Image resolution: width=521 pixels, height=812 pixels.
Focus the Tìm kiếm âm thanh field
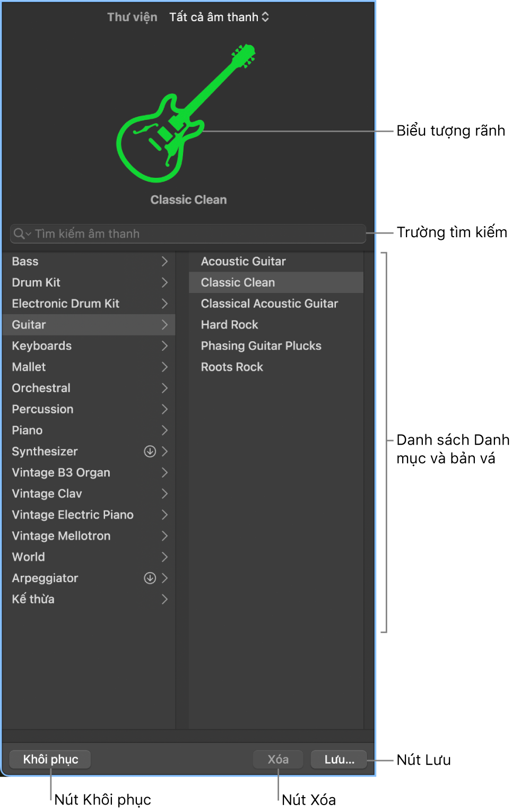(196, 234)
